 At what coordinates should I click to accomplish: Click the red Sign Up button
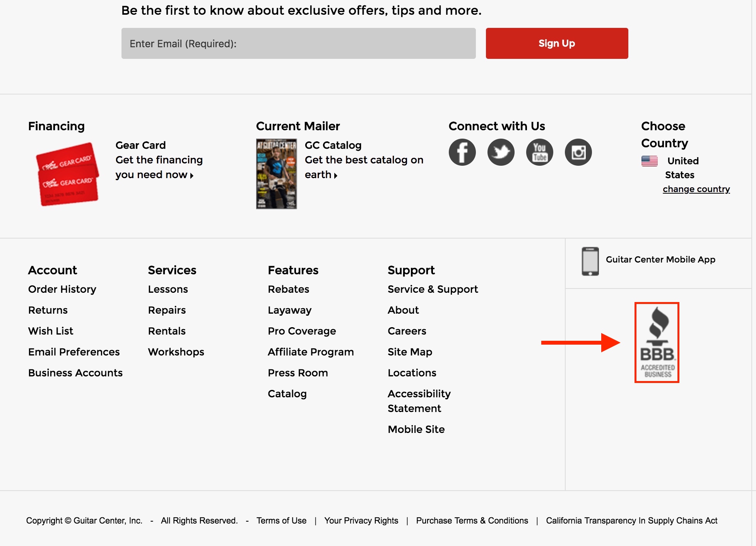tap(557, 43)
